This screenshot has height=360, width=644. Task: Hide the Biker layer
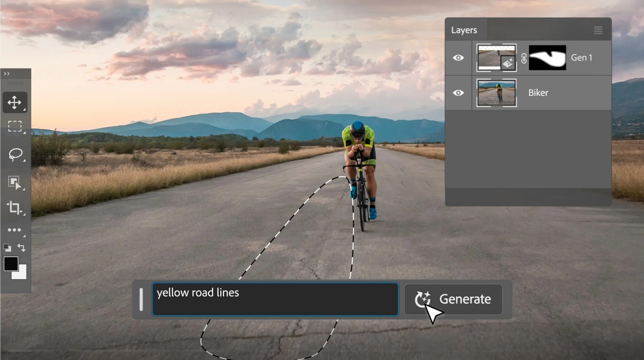[458, 93]
